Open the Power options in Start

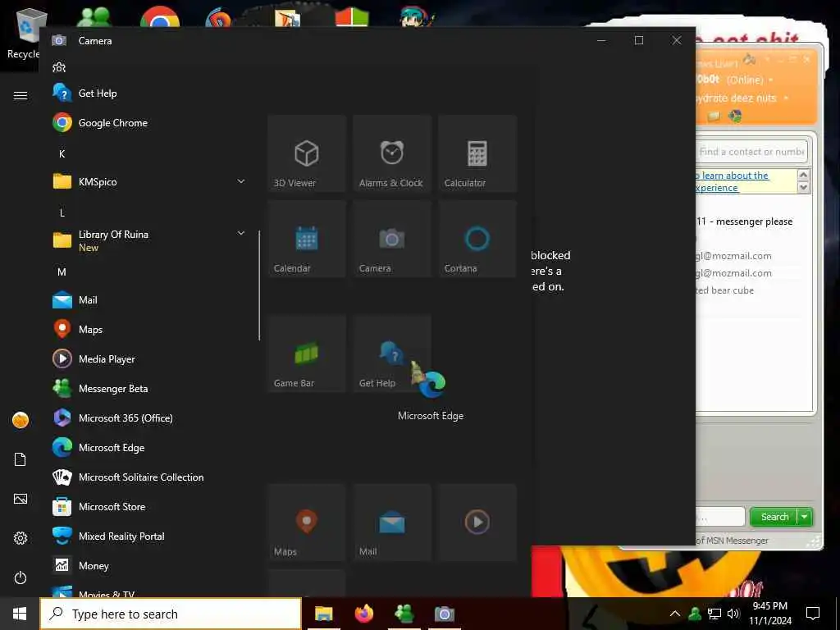(21, 577)
